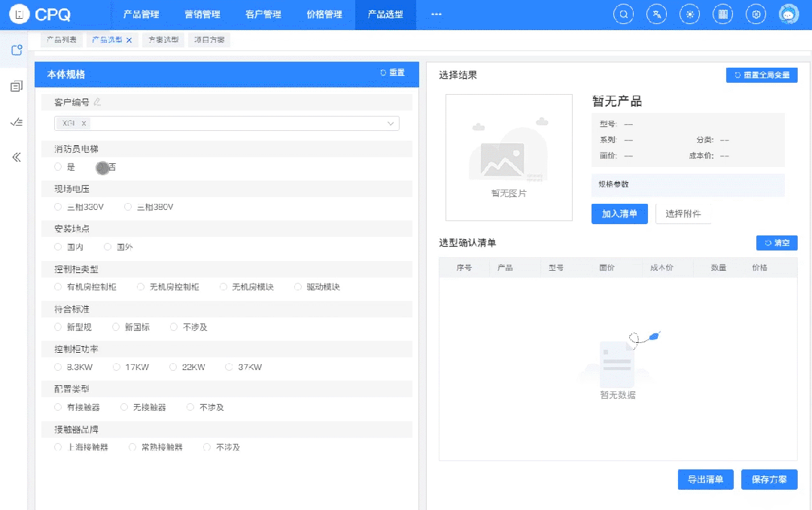Image resolution: width=812 pixels, height=510 pixels.
Task: Open the search icon in header
Action: (624, 14)
